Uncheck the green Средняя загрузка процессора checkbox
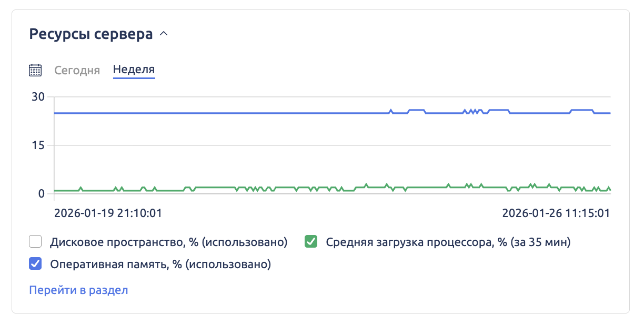 [311, 242]
